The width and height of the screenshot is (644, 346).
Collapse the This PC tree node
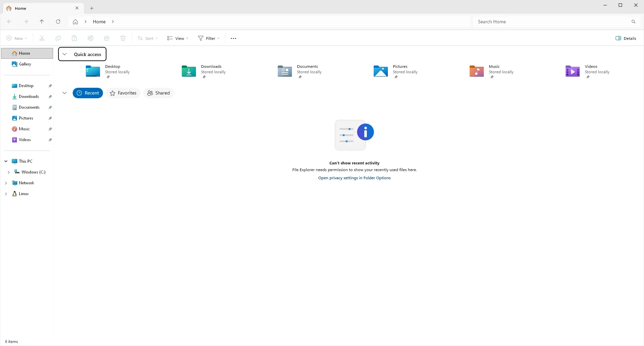click(6, 161)
